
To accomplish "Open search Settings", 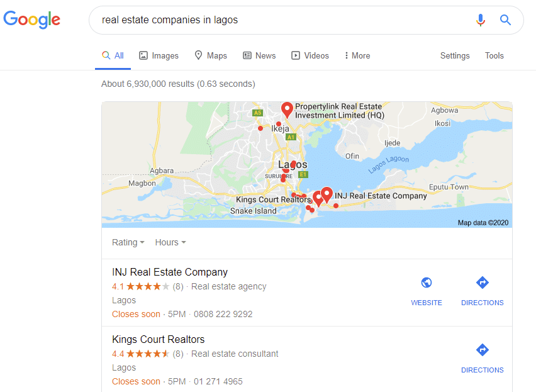I will pos(455,56).
